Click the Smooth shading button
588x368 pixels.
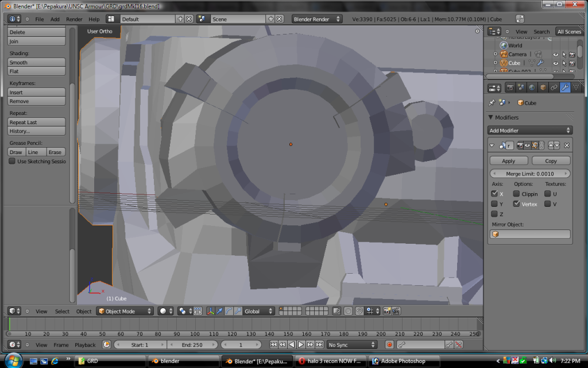point(36,62)
